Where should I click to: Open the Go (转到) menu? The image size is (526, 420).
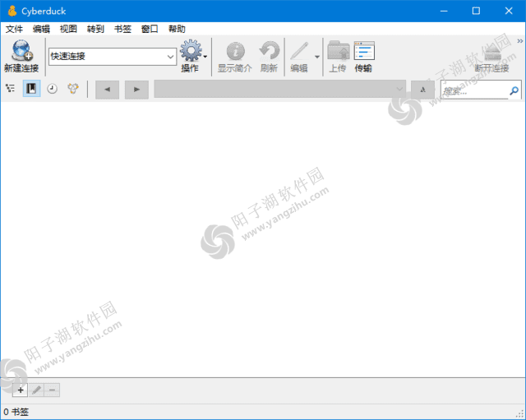pos(95,30)
